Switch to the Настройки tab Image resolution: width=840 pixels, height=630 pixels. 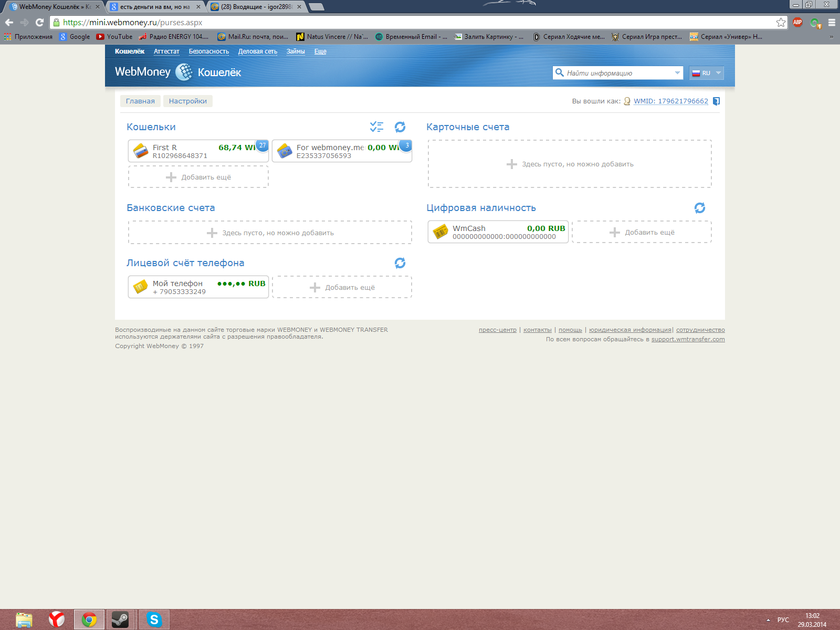pos(188,101)
